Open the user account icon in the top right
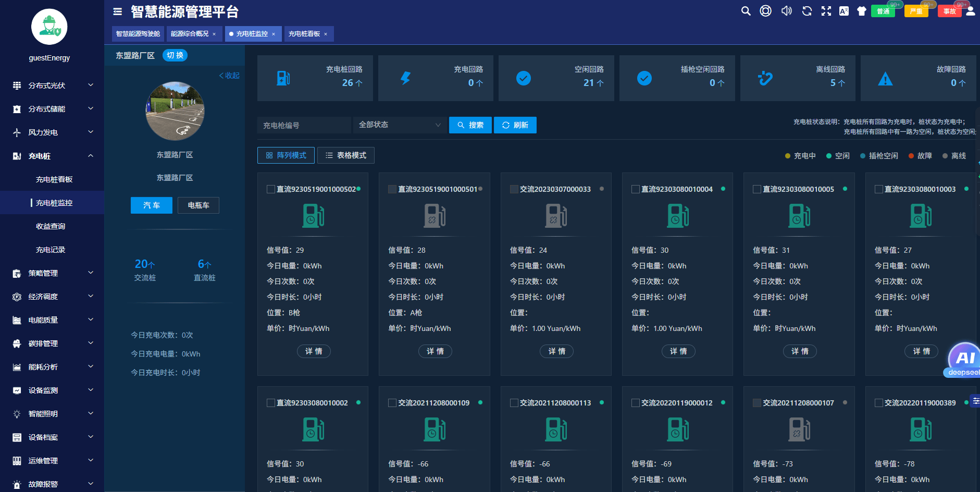Viewport: 980px width, 492px height. coord(971,11)
